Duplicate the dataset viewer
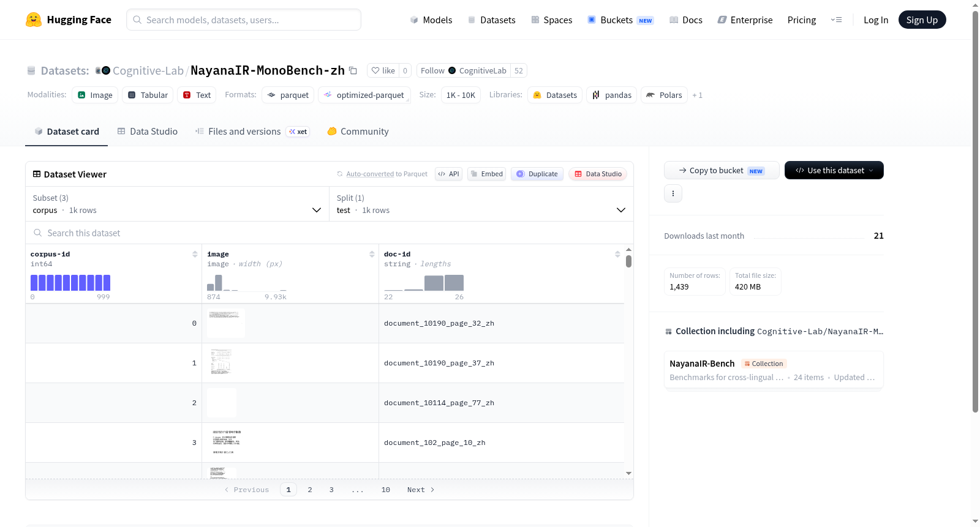The width and height of the screenshot is (980, 527). (537, 174)
